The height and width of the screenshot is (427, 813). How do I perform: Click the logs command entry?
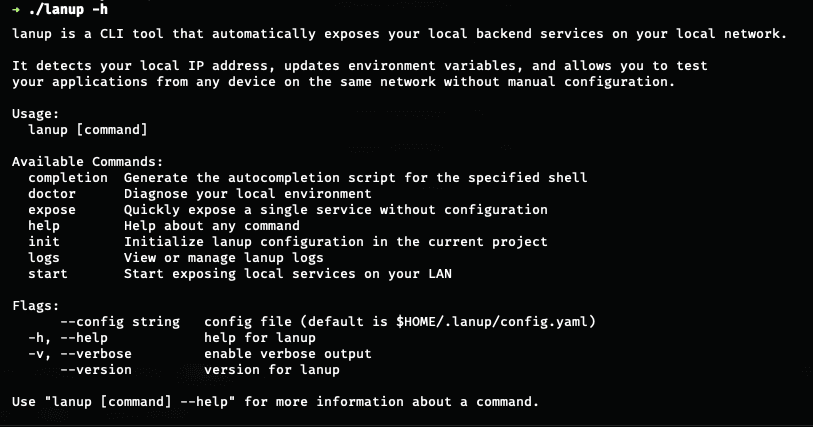pos(43,257)
